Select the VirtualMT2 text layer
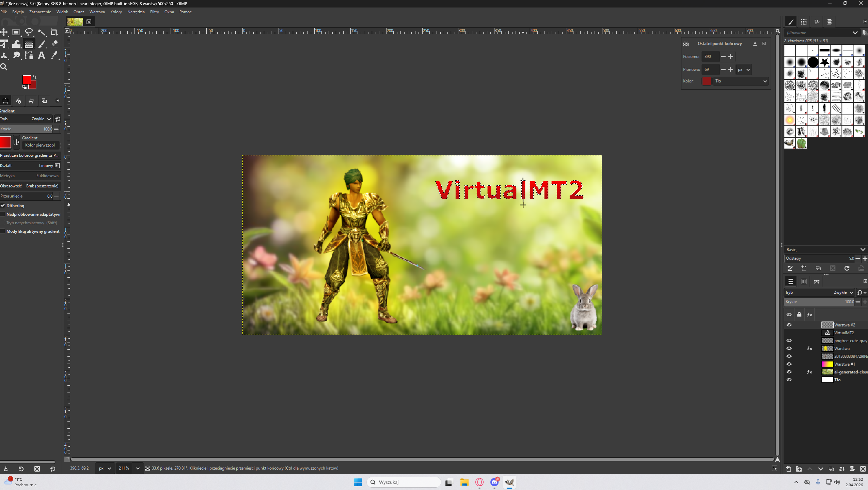 (844, 333)
